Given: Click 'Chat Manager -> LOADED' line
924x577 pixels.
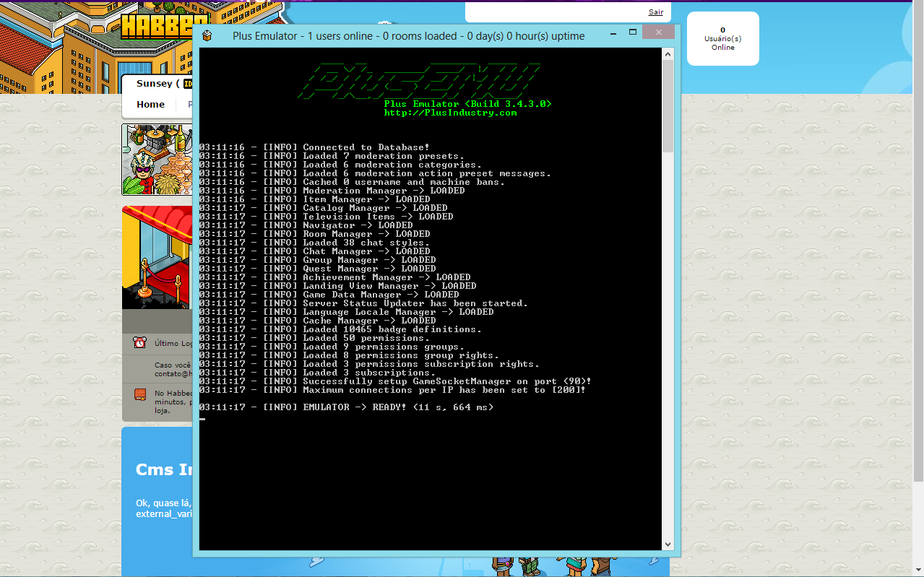Looking at the screenshot, I should [314, 251].
